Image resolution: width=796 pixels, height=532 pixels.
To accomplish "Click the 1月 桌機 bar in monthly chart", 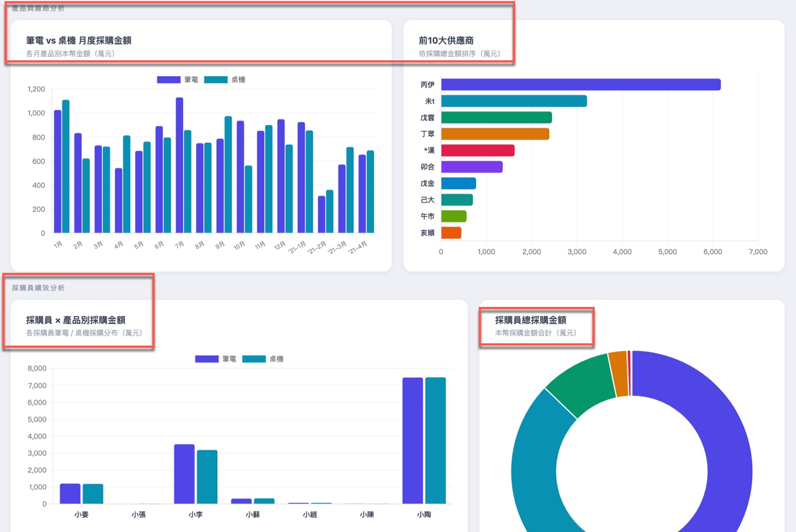I will [x=66, y=167].
